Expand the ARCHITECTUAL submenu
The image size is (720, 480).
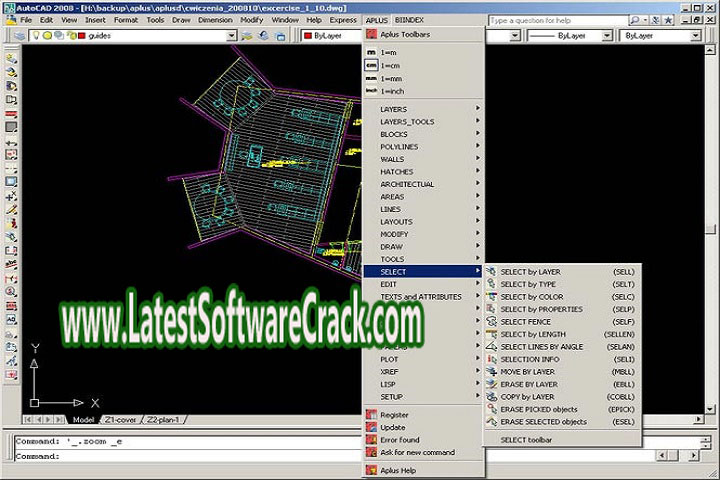tap(423, 184)
